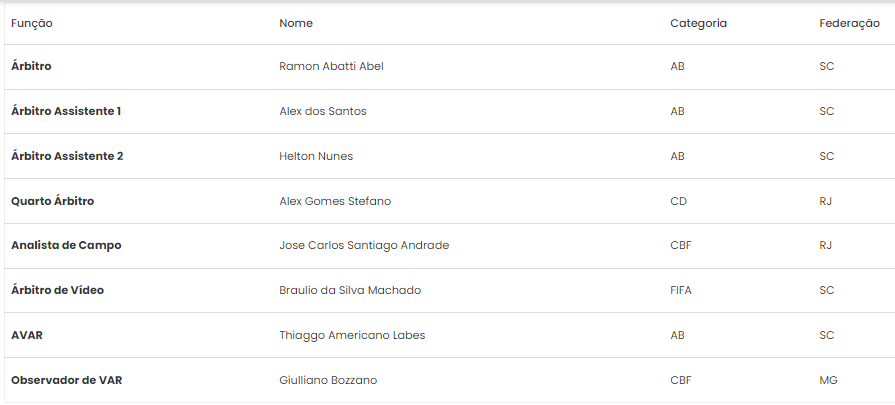Click the Função column header
Image resolution: width=895 pixels, height=405 pixels.
(32, 23)
